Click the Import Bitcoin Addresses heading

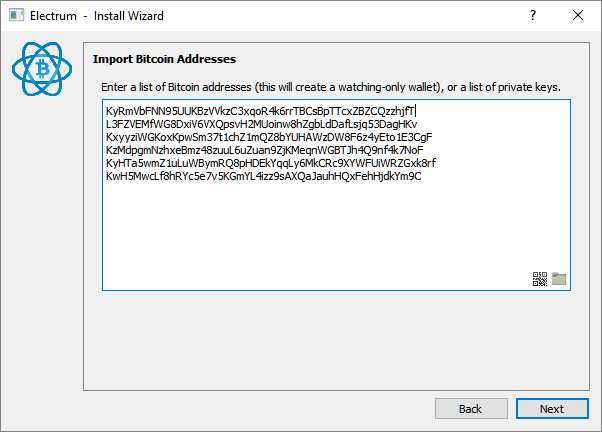(x=164, y=59)
